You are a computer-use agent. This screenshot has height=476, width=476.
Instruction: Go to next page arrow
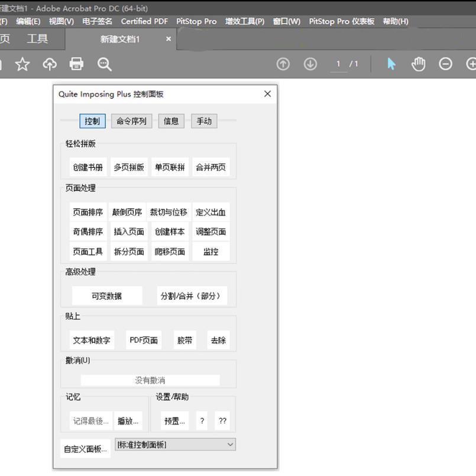(310, 64)
